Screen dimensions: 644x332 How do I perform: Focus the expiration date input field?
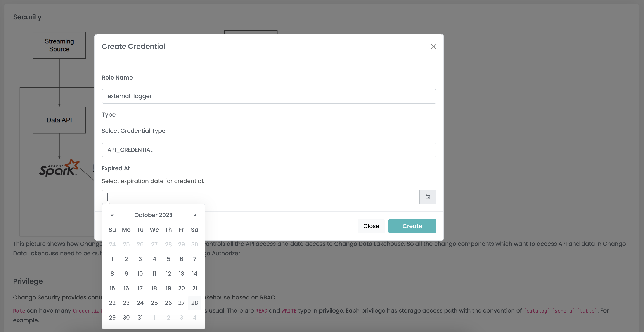(x=261, y=197)
